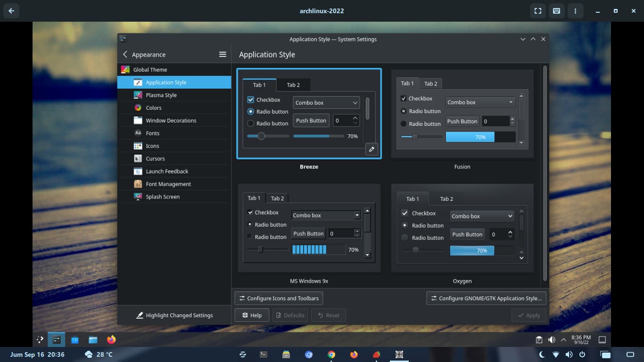Select the Splash Screen icon
This screenshot has width=644, height=362.
[138, 197]
